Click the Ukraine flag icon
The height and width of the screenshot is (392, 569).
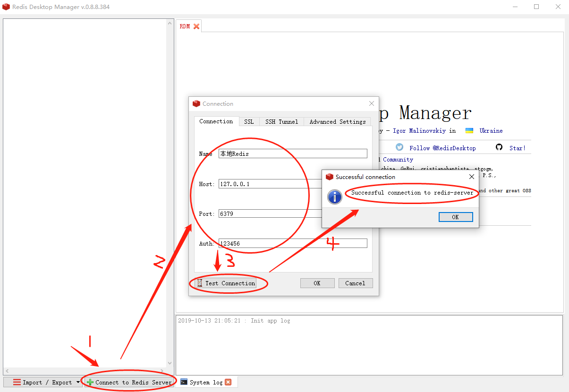[x=469, y=130]
